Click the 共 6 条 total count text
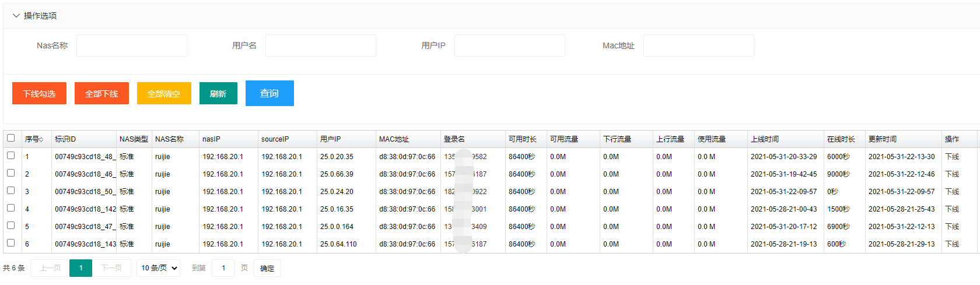The image size is (980, 285). (x=14, y=268)
